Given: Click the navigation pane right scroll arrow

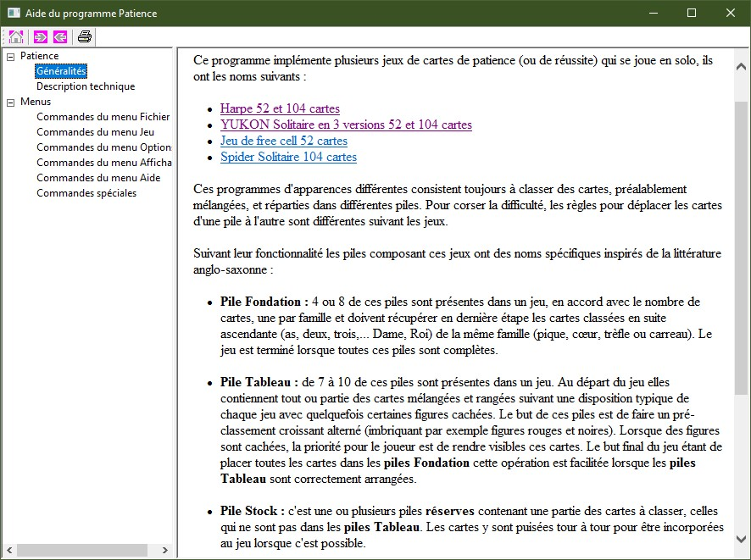Looking at the screenshot, I should (x=166, y=551).
